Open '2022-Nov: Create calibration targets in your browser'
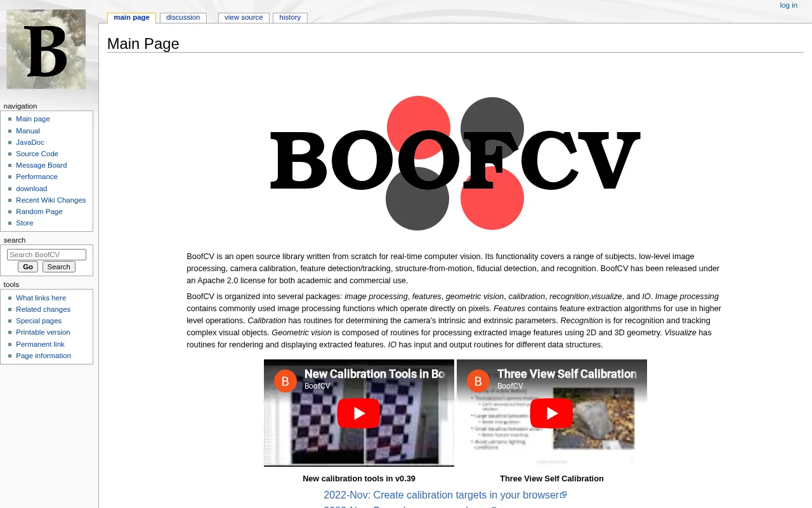812x508 pixels. 441,495
